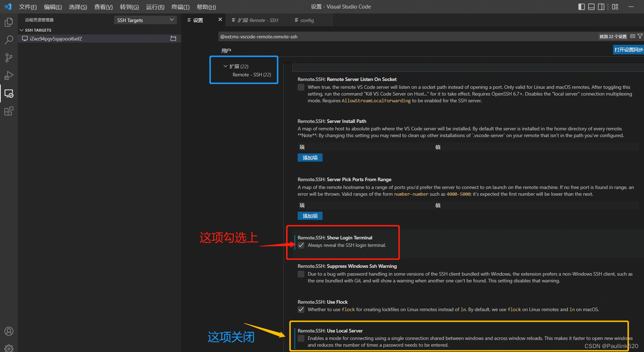
Task: Open the 运行(R) menu
Action: pyautogui.click(x=155, y=7)
